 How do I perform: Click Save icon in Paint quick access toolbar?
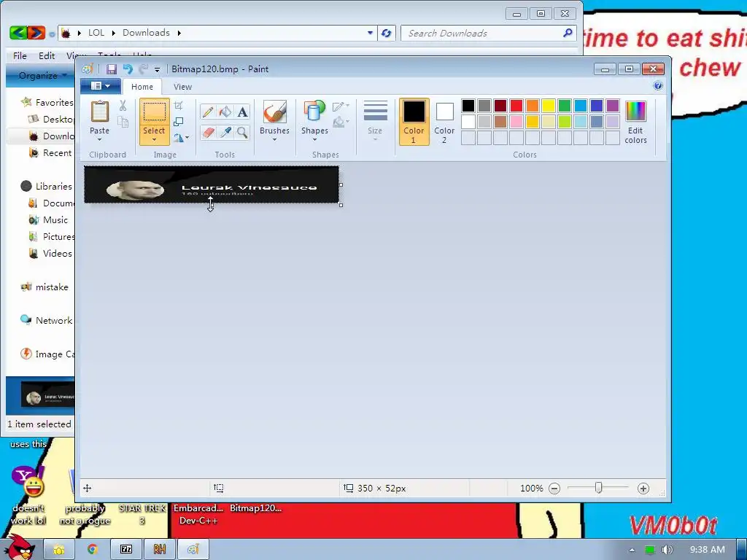tap(111, 69)
